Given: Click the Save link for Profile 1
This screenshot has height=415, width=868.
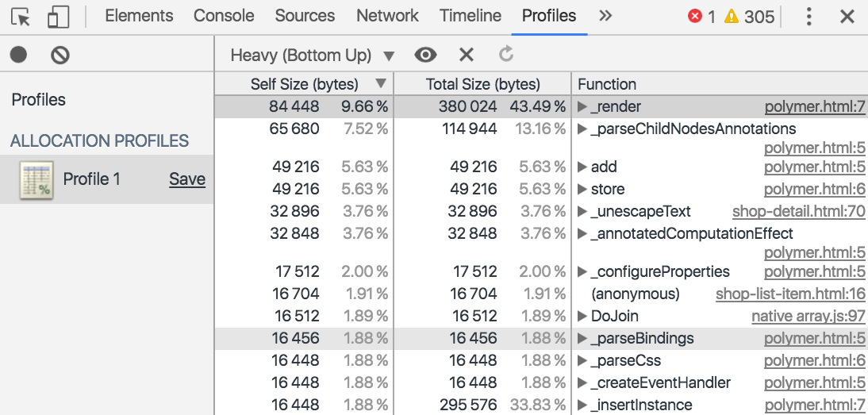Looking at the screenshot, I should point(187,179).
